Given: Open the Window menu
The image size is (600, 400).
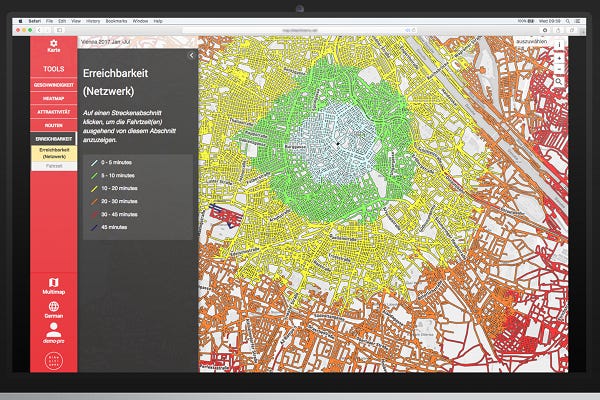Looking at the screenshot, I should (x=140, y=21).
